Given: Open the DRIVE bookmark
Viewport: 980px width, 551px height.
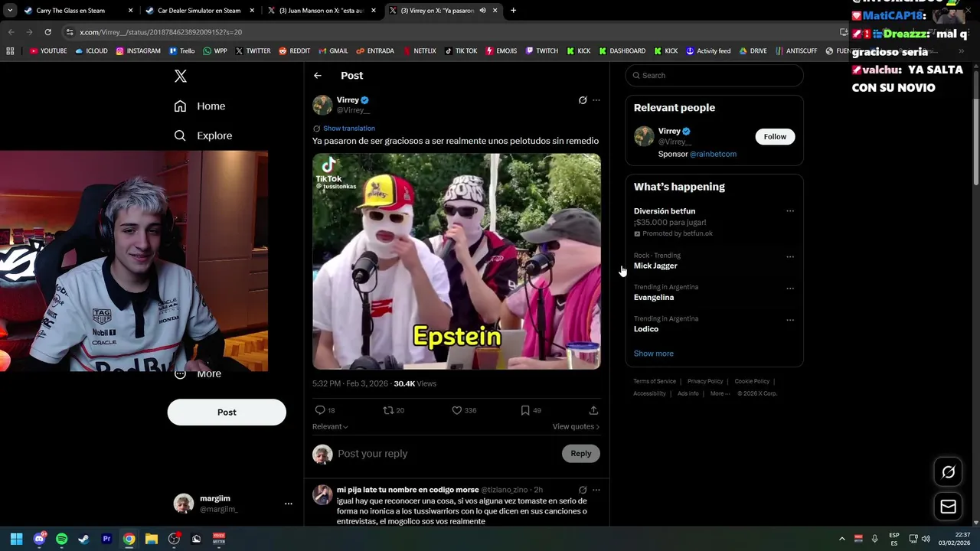Looking at the screenshot, I should [x=753, y=51].
